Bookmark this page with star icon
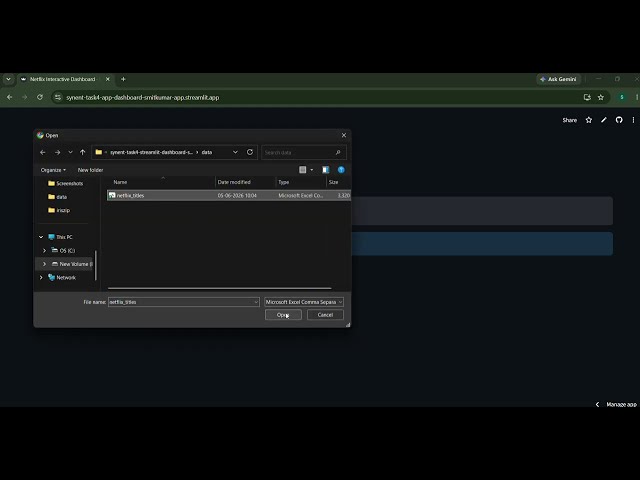This screenshot has height=480, width=640. pos(601,97)
